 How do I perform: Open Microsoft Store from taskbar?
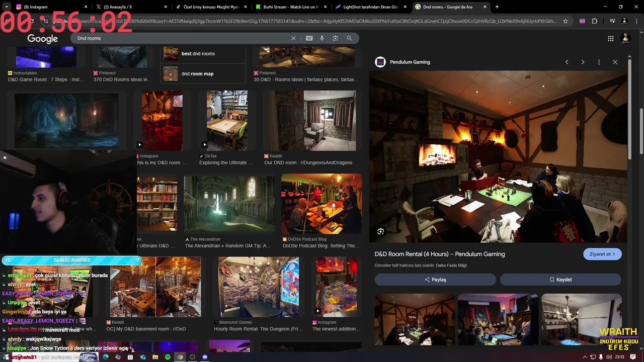[x=130, y=357]
